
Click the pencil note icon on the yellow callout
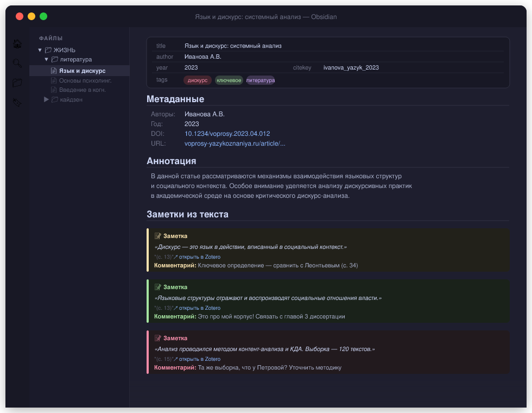point(158,236)
